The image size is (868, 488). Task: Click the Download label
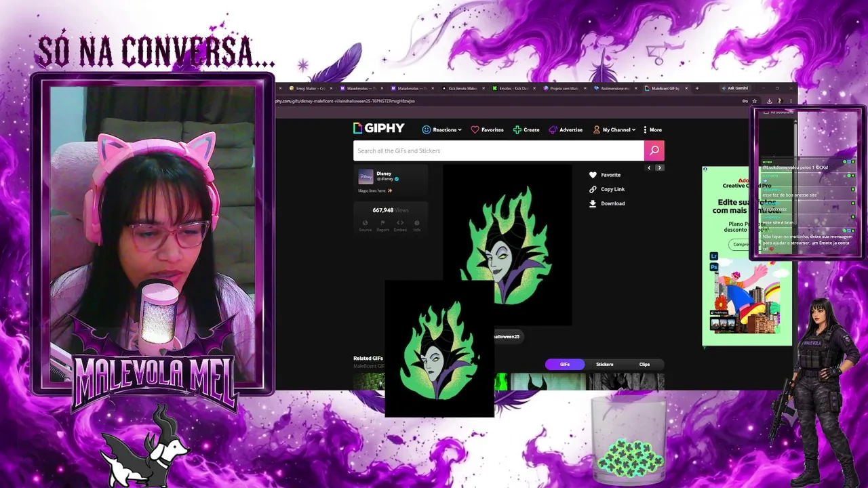point(612,203)
